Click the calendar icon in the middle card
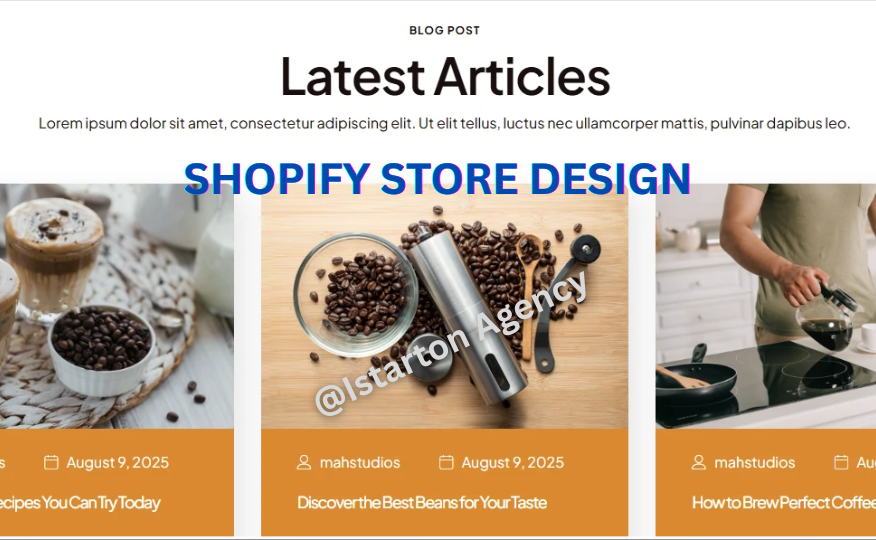This screenshot has height=540, width=876. (x=446, y=462)
